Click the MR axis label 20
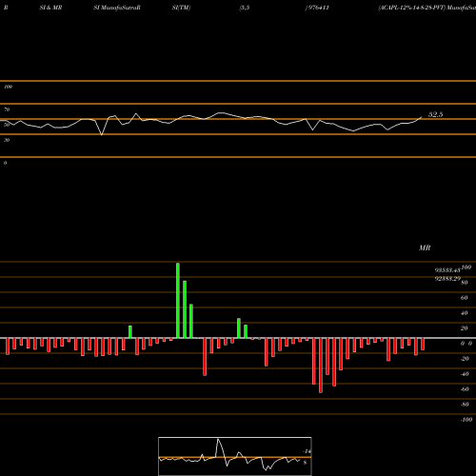Image resolution: width=476 pixels, height=476 pixels. pyautogui.click(x=464, y=328)
